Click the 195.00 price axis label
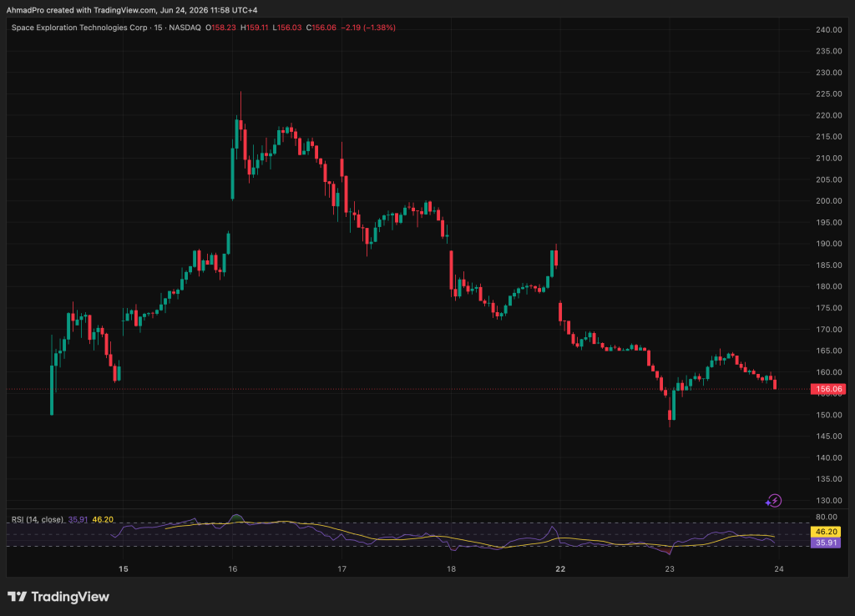 point(829,222)
